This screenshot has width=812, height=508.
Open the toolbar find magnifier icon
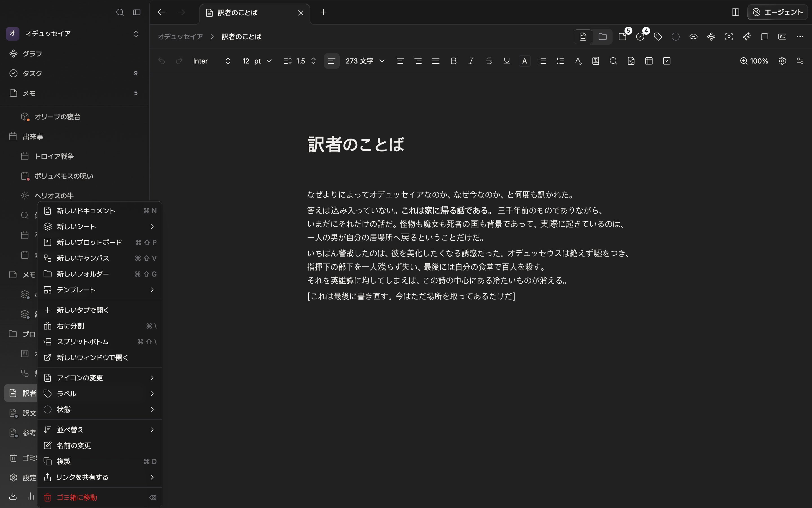(x=613, y=61)
